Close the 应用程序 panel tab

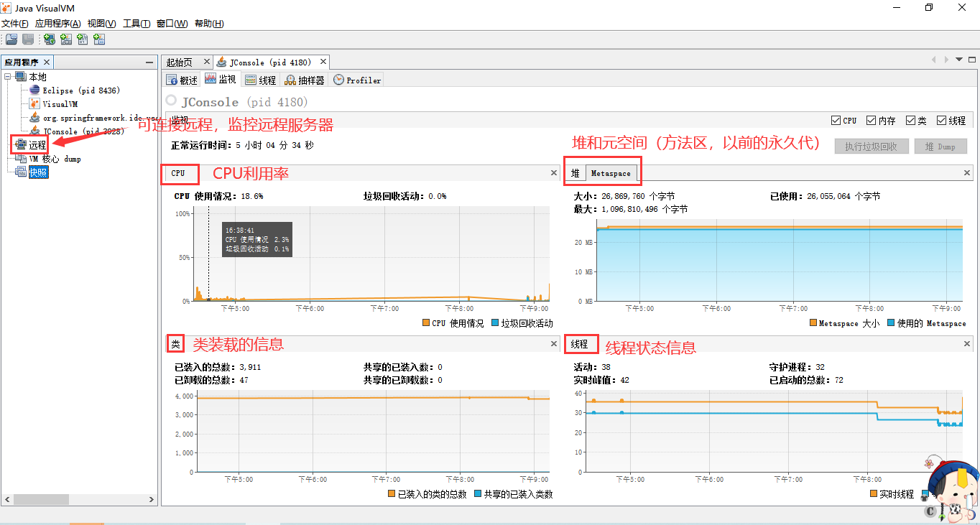pyautogui.click(x=47, y=62)
